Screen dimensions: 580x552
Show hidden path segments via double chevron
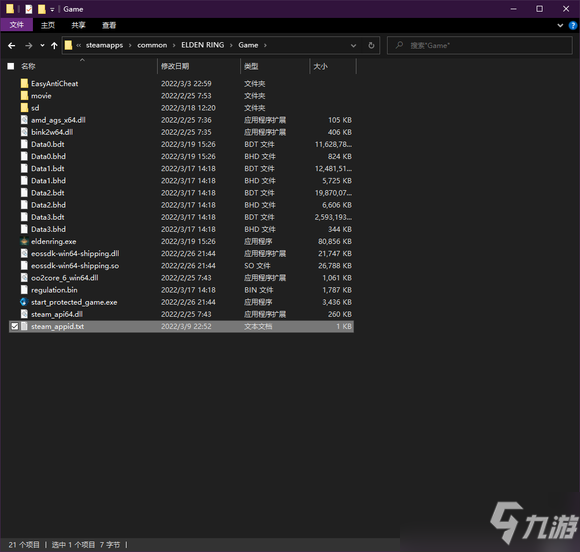point(78,46)
